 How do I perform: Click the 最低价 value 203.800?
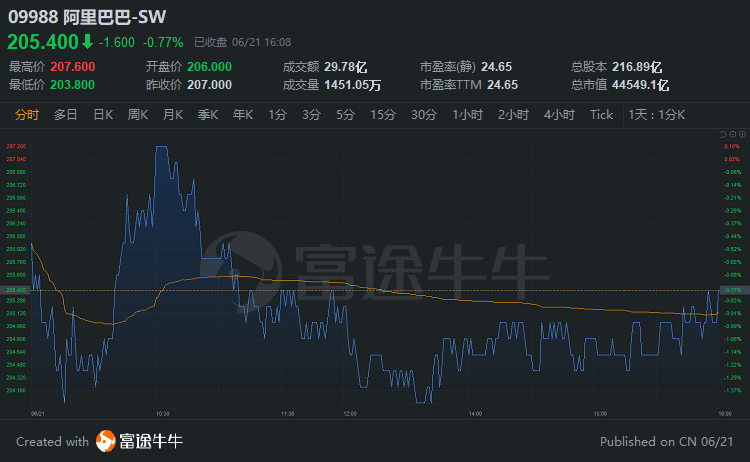[x=72, y=85]
